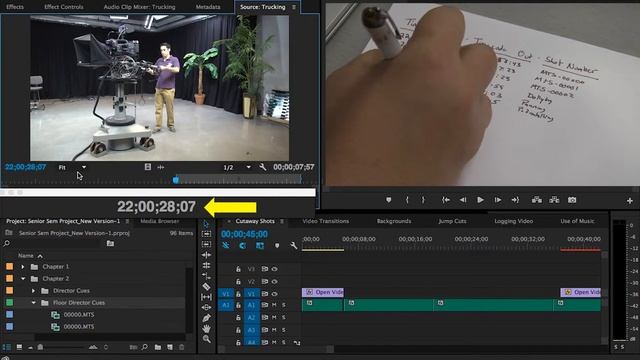640x360 pixels.
Task: Export frame with the camera icon
Action: 572,200
